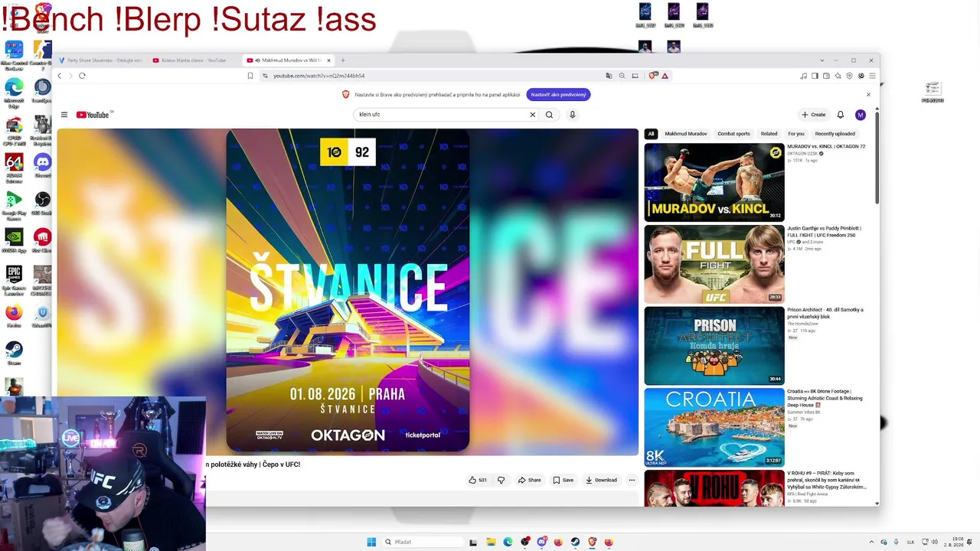This screenshot has height=551, width=980.
Task: Select the Related filter chip
Action: click(x=769, y=134)
